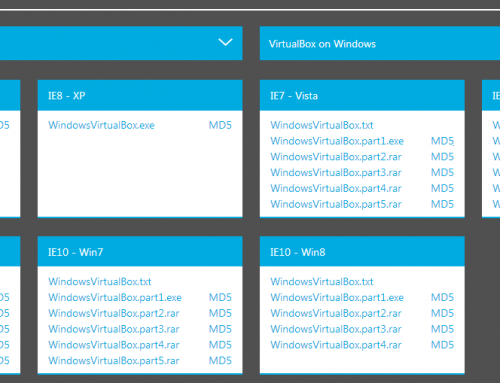Expand the dropdown chevron in left header
500x383 pixels.
(225, 42)
